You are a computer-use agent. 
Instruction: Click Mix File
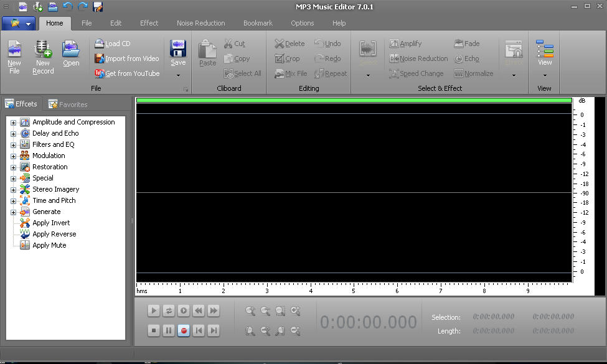[x=291, y=73]
